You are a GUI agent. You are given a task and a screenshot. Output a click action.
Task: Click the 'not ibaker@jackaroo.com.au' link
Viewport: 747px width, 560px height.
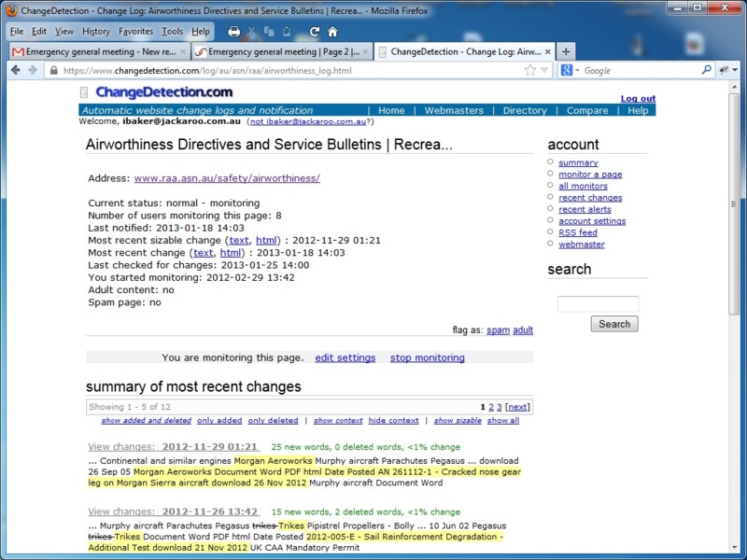pyautogui.click(x=308, y=121)
